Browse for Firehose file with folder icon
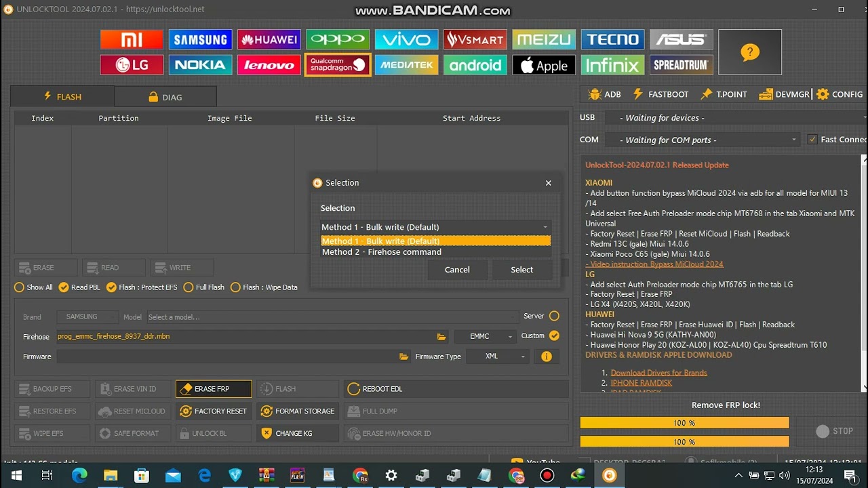Screen dimensions: 868x488 pyautogui.click(x=441, y=336)
